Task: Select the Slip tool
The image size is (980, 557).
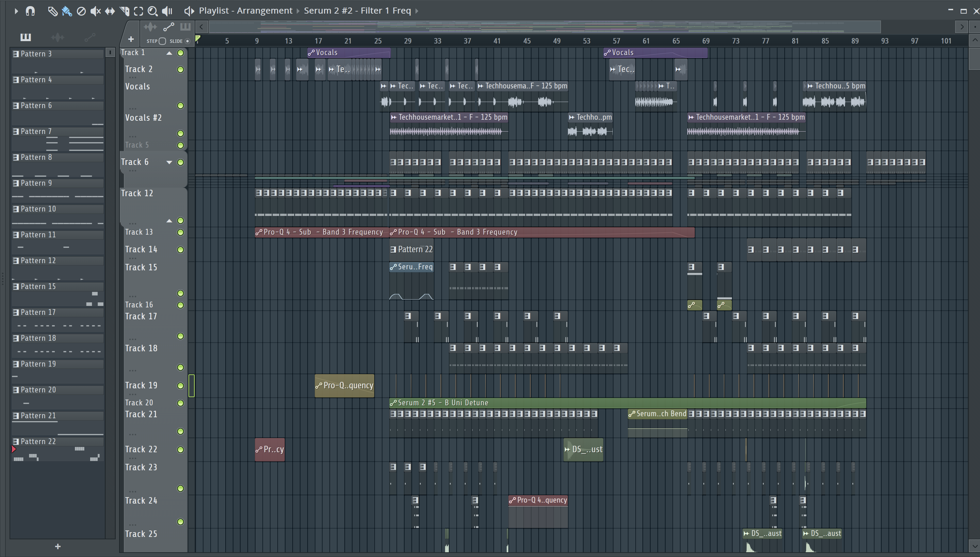Action: 110,11
